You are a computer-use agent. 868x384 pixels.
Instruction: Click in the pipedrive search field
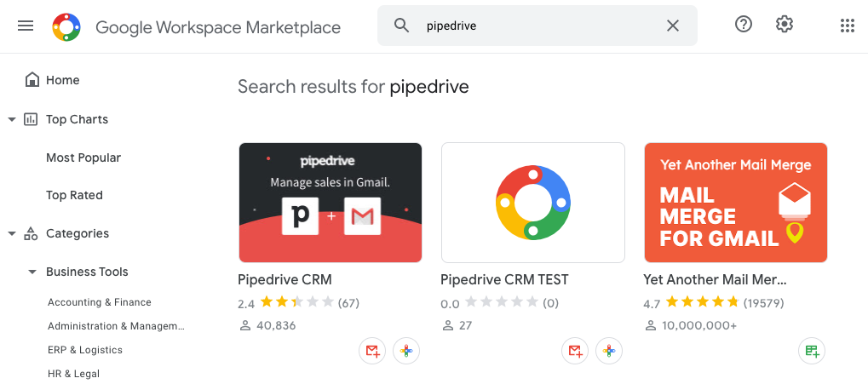pyautogui.click(x=537, y=26)
